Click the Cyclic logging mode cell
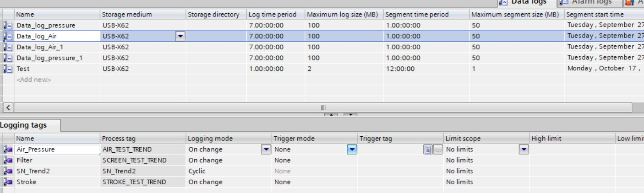 229,171
